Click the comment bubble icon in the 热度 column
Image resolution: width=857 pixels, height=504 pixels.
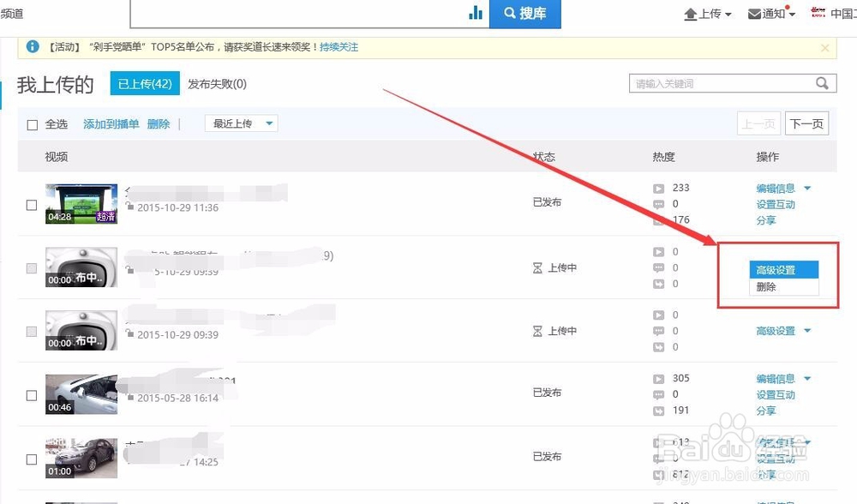click(x=659, y=204)
